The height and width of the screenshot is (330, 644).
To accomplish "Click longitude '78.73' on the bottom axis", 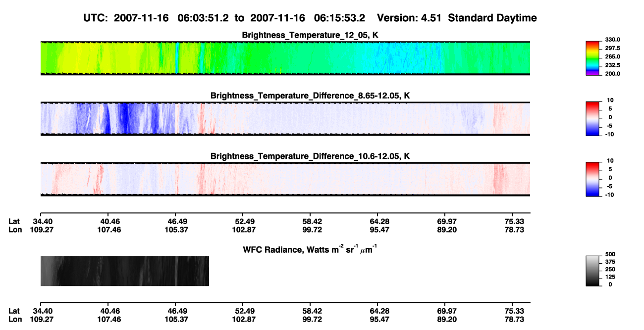I will click(513, 320).
